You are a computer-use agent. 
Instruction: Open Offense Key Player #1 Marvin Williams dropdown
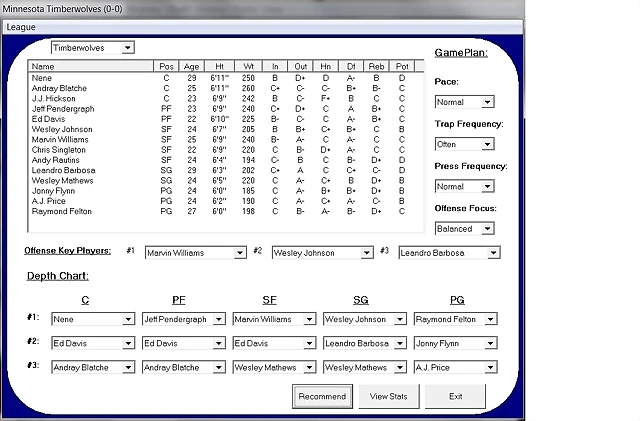click(196, 253)
